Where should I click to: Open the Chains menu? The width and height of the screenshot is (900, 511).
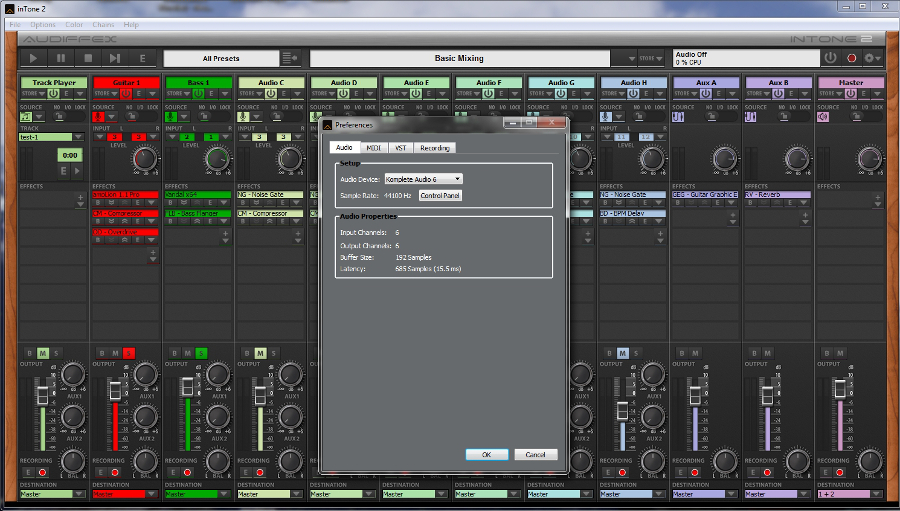(103, 25)
